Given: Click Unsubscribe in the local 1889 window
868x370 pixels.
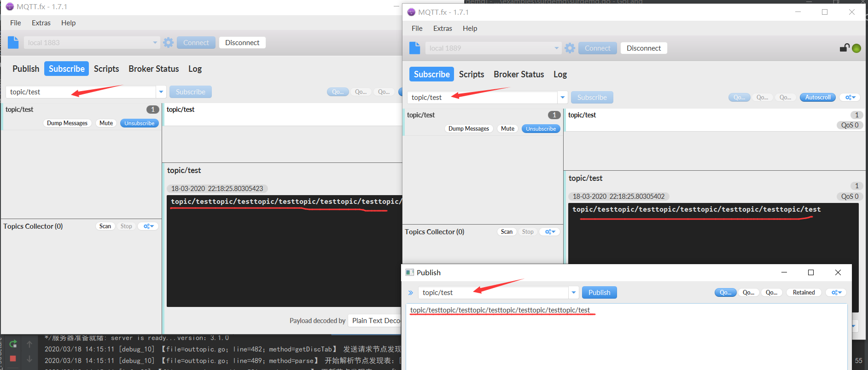Looking at the screenshot, I should tap(541, 129).
